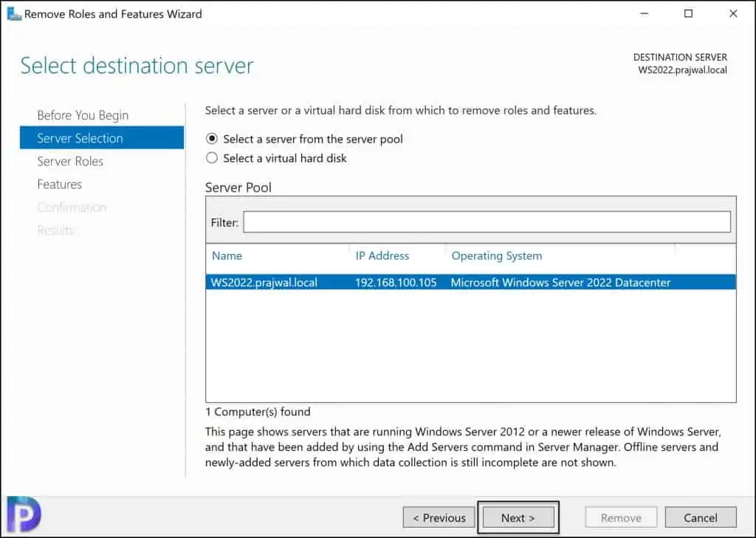Click the 192.168.100.105 IP address cell
Viewport: 756px width, 538px height.
pos(396,283)
